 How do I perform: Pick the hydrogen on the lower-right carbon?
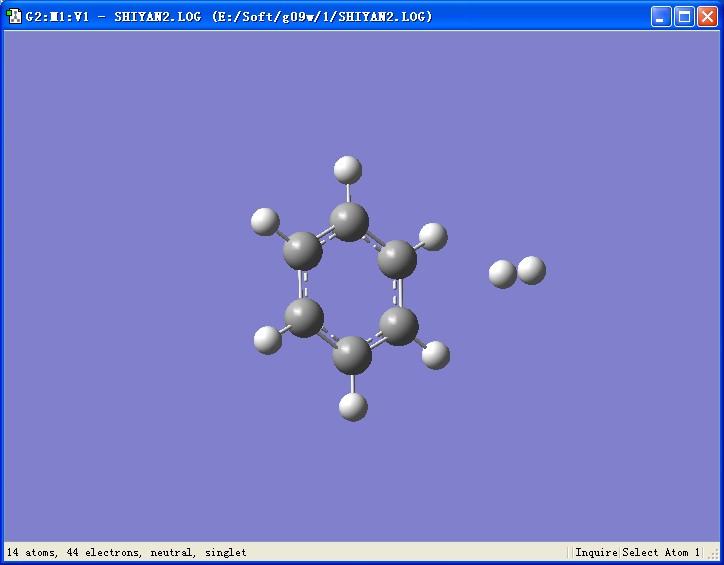click(x=436, y=355)
